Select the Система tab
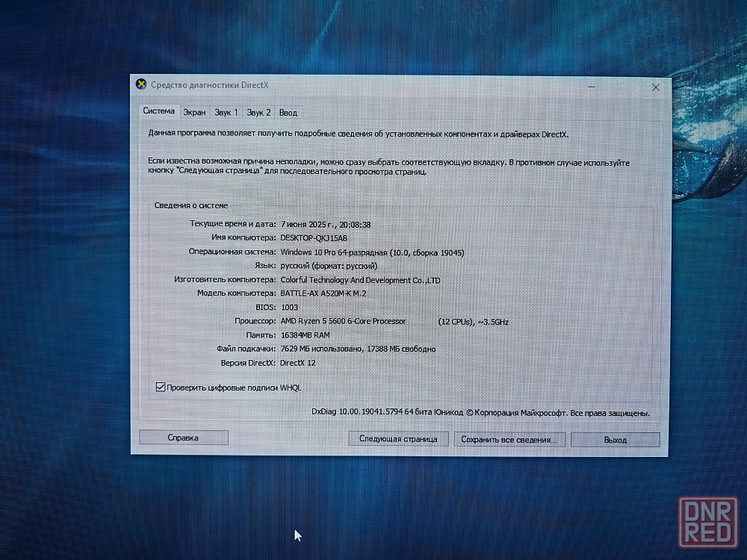The height and width of the screenshot is (560, 747). point(158,111)
